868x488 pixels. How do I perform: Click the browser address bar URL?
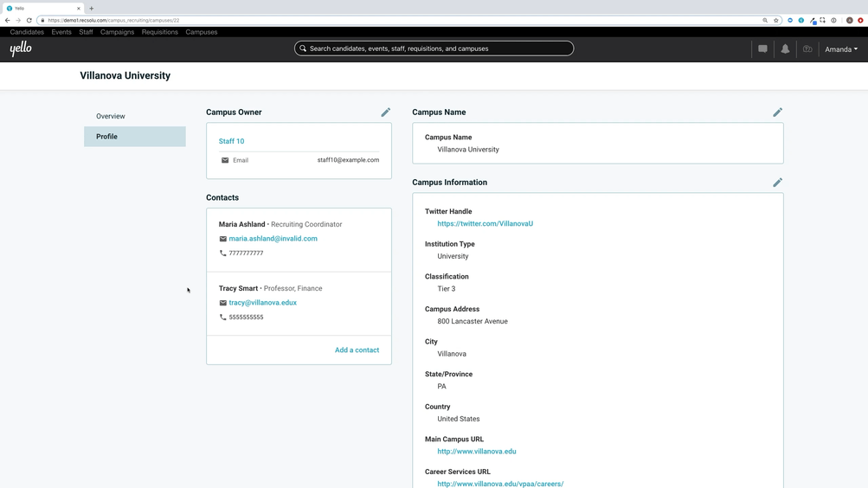113,21
